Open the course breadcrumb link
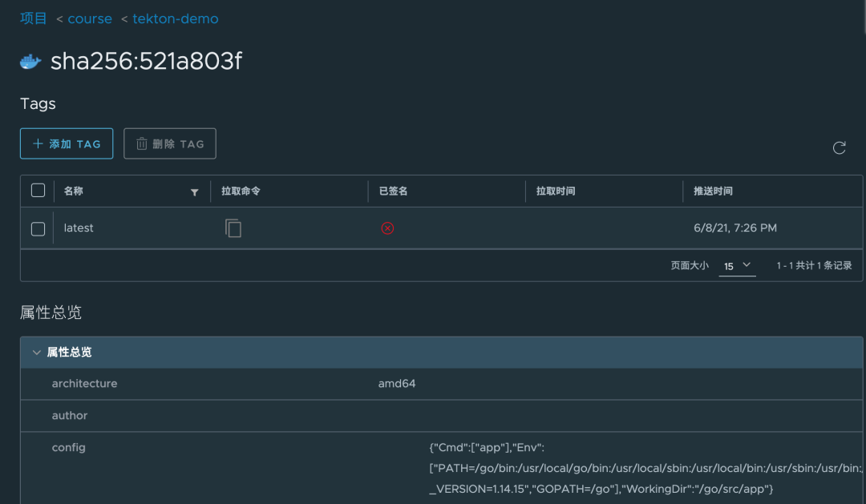Viewport: 866px width, 504px height. (x=90, y=18)
